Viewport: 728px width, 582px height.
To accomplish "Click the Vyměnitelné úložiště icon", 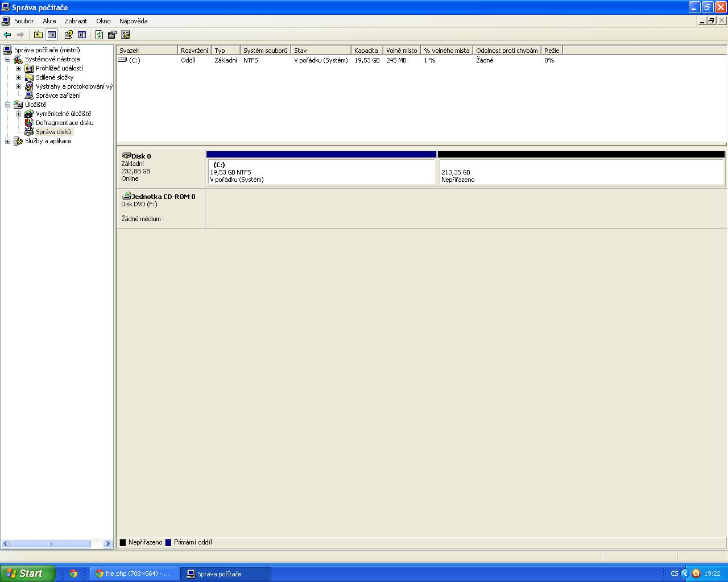I will pyautogui.click(x=29, y=114).
